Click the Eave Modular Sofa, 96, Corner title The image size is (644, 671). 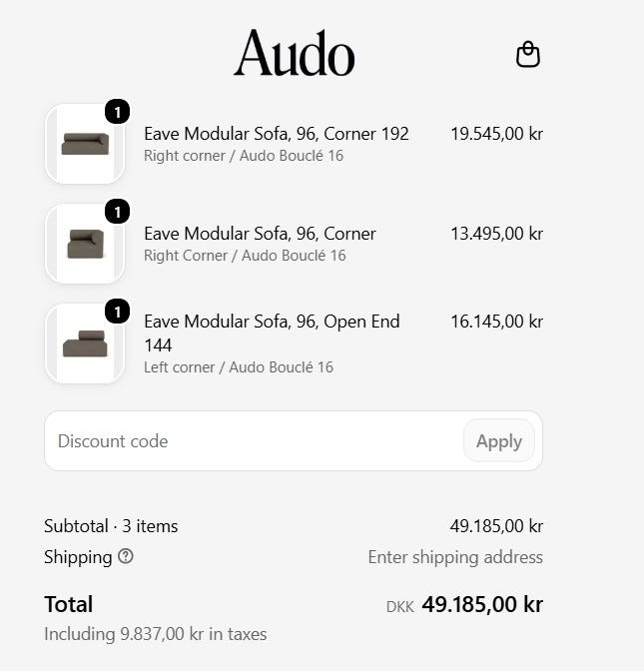260,234
